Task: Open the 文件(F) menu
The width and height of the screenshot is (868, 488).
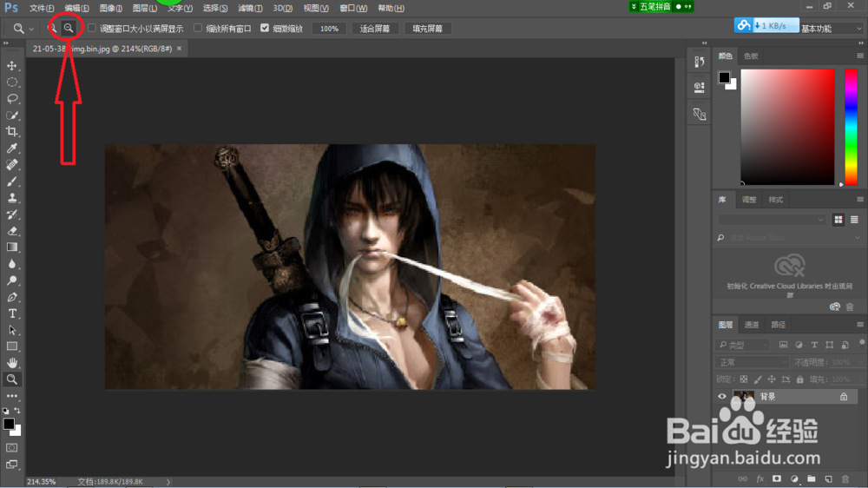Action: (x=42, y=9)
